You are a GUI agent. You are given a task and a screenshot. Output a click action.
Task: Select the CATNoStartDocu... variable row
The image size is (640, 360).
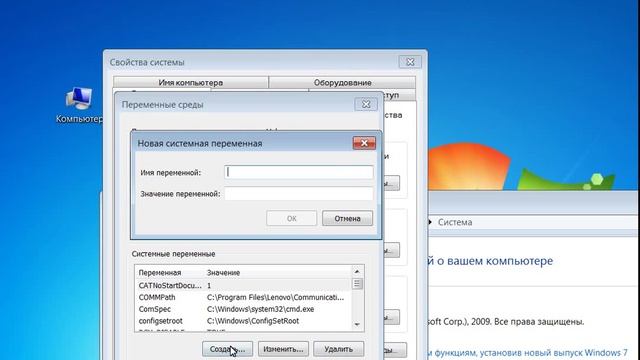pos(243,285)
